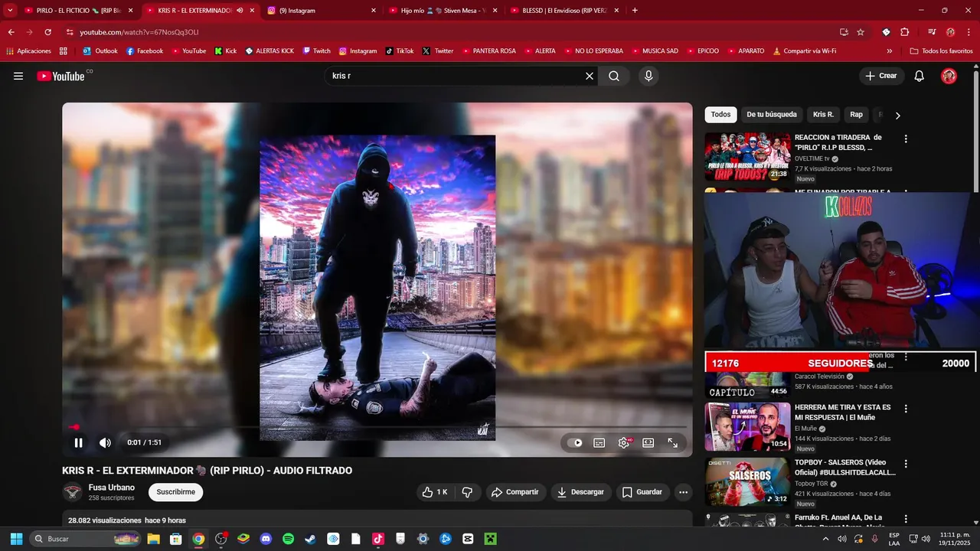The width and height of the screenshot is (980, 551).
Task: Seek using the video progress bar
Action: (x=377, y=427)
